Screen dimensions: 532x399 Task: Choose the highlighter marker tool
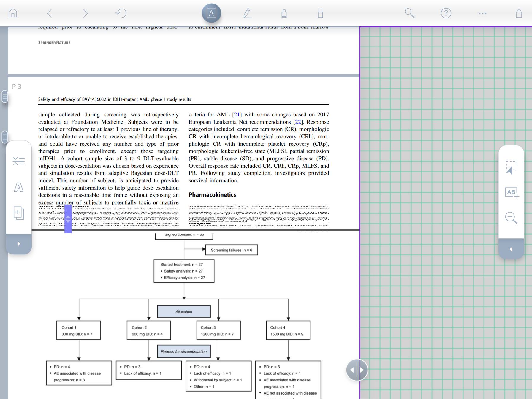coord(284,13)
